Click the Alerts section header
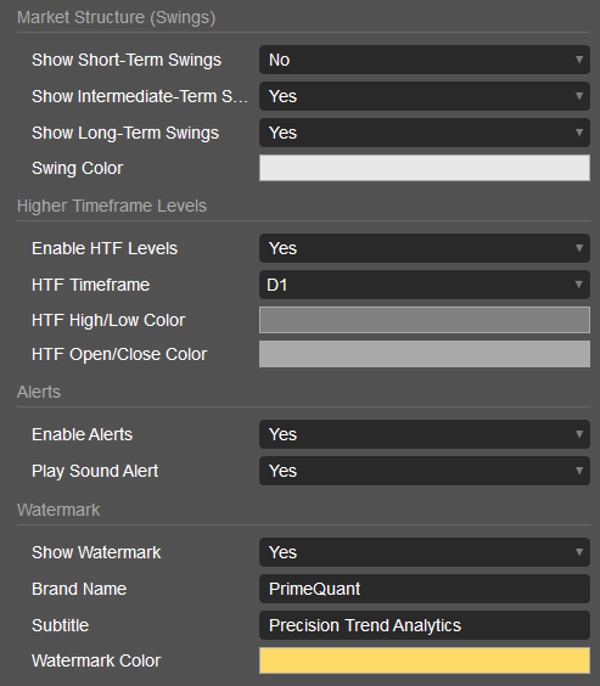 pyautogui.click(x=39, y=392)
